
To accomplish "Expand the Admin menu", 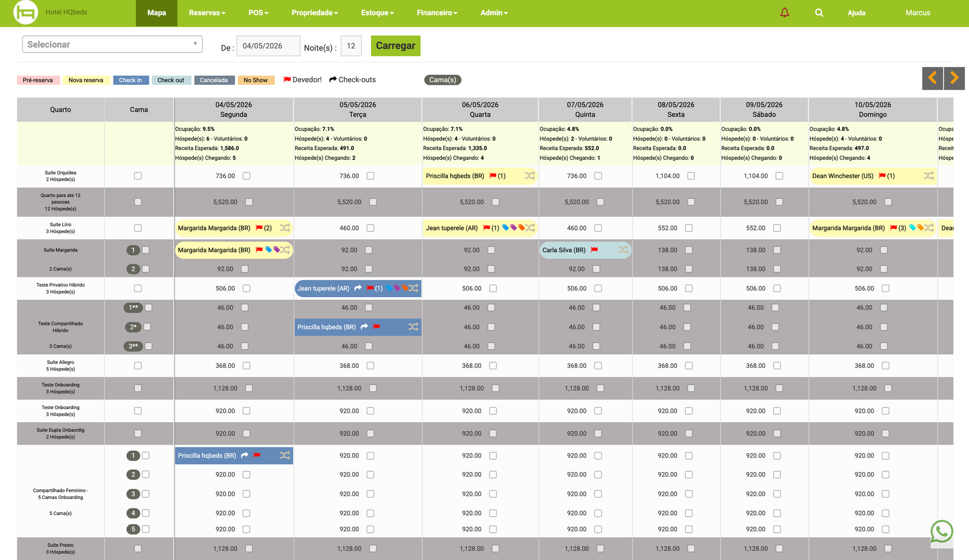I will pos(494,13).
